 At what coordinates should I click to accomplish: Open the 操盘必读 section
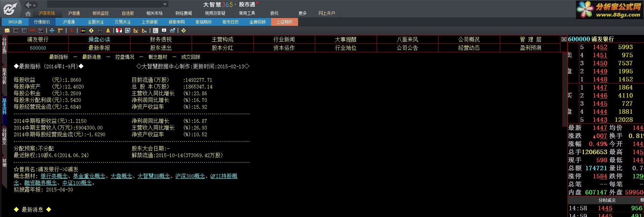pyautogui.click(x=99, y=40)
